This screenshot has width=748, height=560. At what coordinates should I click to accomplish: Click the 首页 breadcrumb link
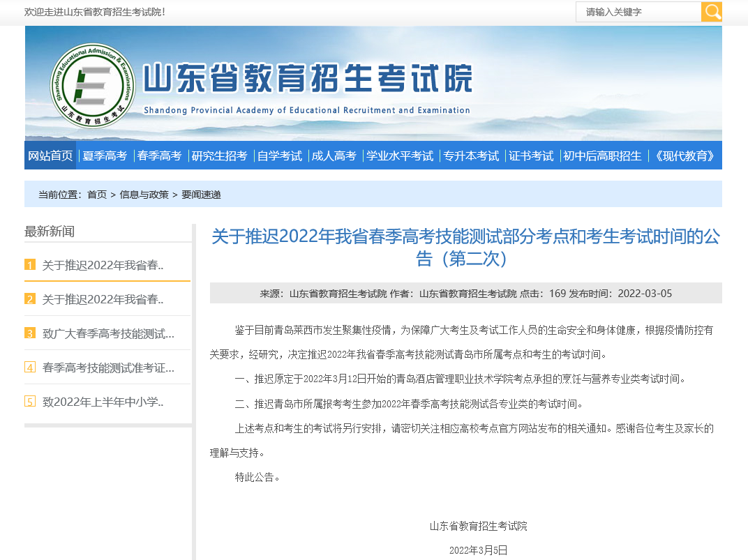(97, 195)
